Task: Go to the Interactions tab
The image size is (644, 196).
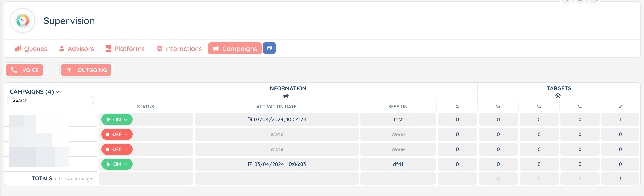Action: tap(179, 49)
